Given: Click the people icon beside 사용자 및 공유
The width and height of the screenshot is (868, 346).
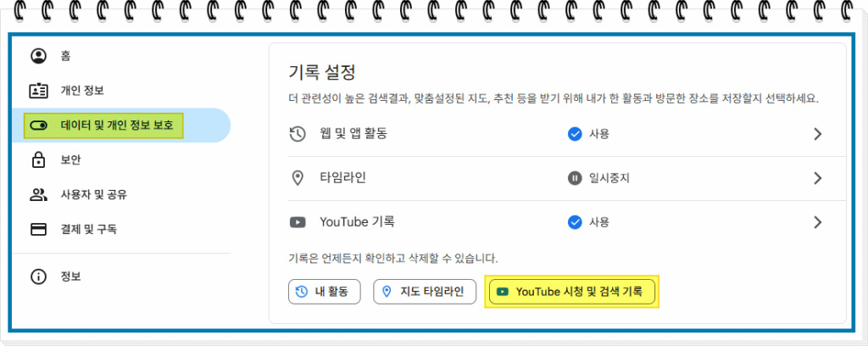Looking at the screenshot, I should point(38,194).
